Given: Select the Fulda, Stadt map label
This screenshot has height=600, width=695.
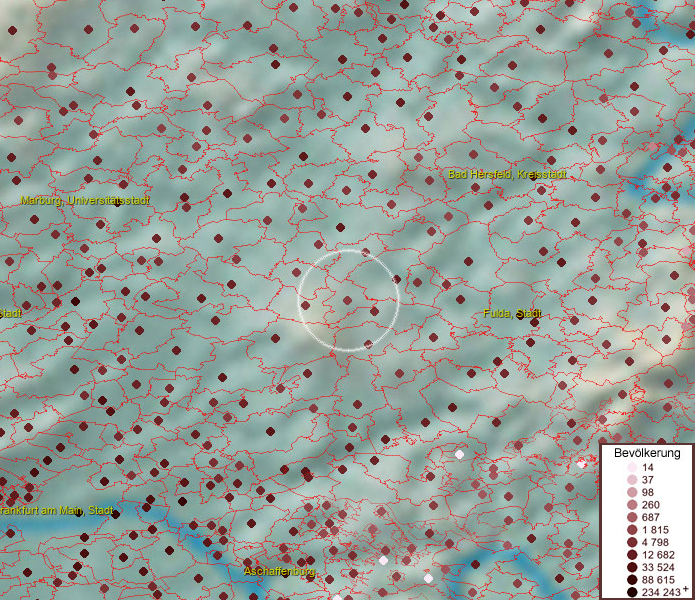Looking at the screenshot, I should 512,314.
